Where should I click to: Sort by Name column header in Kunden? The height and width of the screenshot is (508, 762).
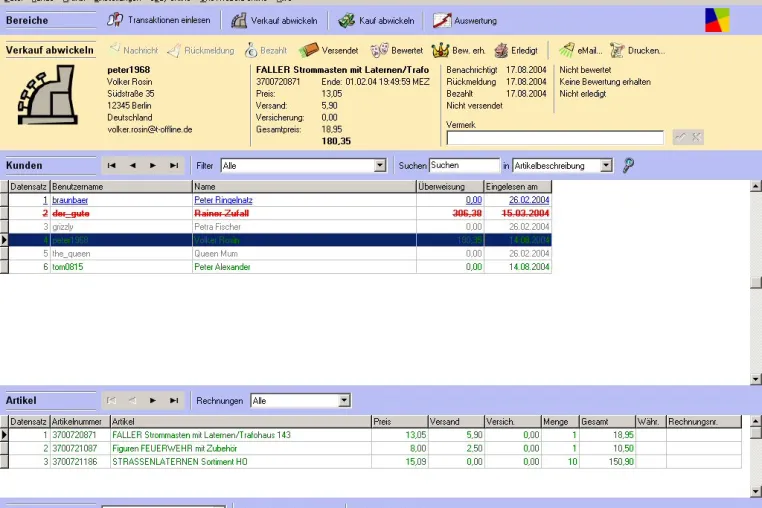coord(304,187)
